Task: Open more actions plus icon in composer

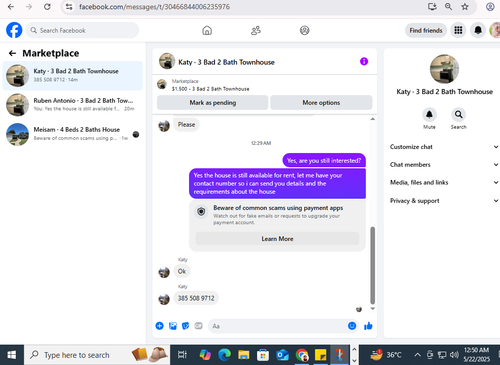Action: coord(160,326)
